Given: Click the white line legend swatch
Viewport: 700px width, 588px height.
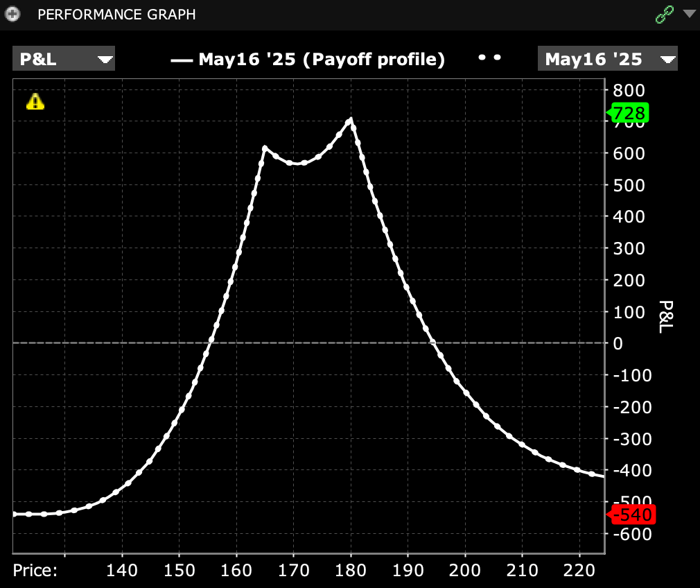Looking at the screenshot, I should pyautogui.click(x=181, y=60).
